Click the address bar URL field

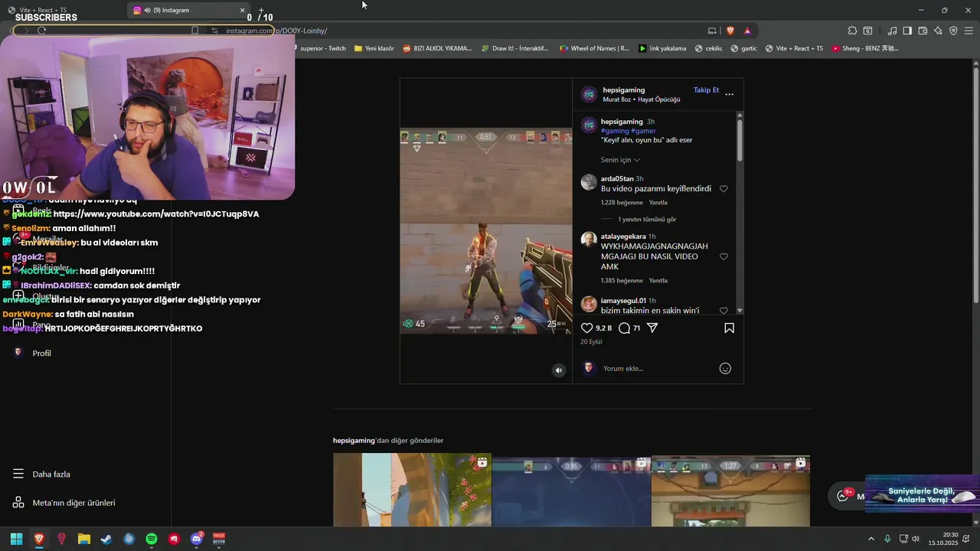[459, 31]
